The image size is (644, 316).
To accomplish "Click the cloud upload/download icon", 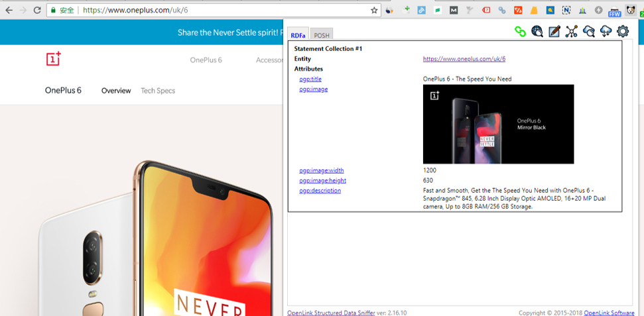I will click(x=606, y=31).
